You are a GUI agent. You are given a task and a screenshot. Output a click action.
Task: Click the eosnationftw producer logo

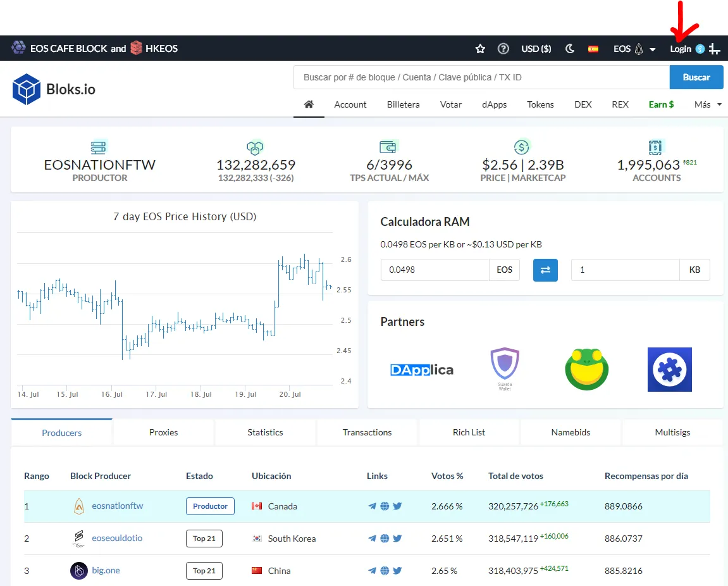(x=79, y=506)
